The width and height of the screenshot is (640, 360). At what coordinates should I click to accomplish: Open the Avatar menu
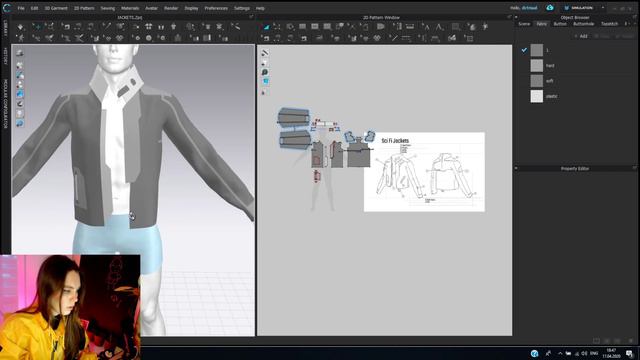(x=151, y=8)
